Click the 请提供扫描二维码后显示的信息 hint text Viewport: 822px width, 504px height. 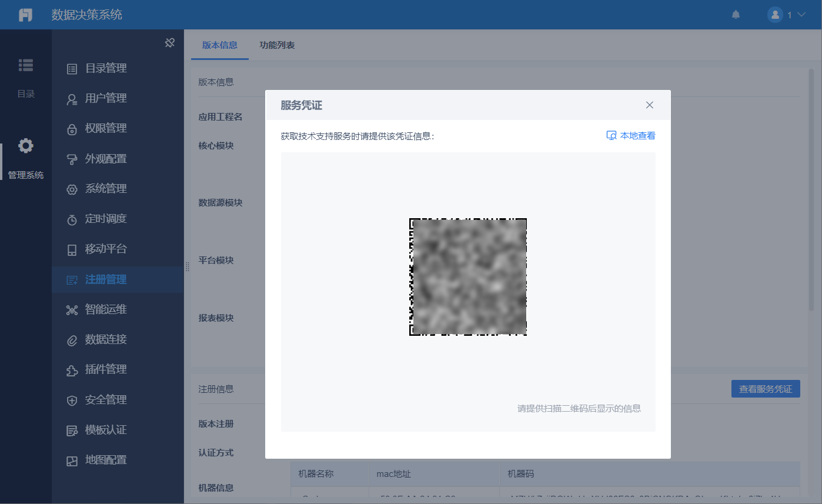(x=579, y=409)
